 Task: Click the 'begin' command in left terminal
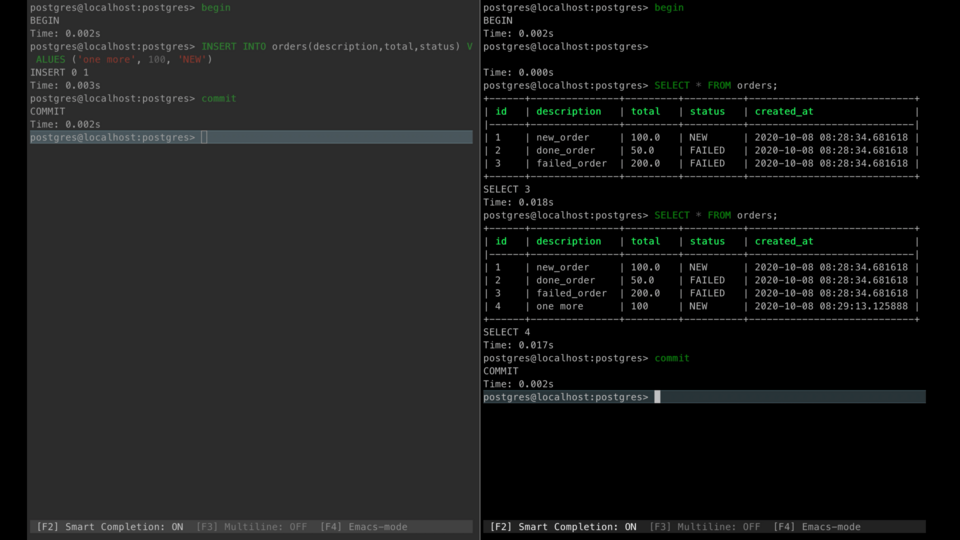[216, 7]
